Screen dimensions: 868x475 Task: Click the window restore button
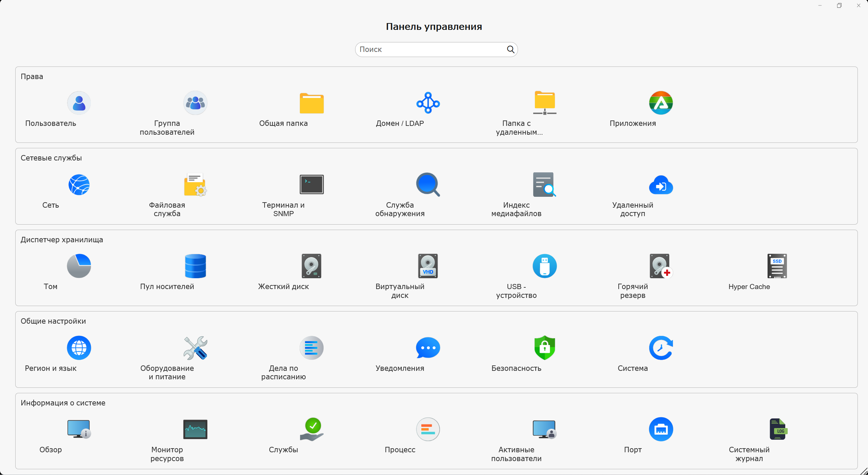coord(839,5)
